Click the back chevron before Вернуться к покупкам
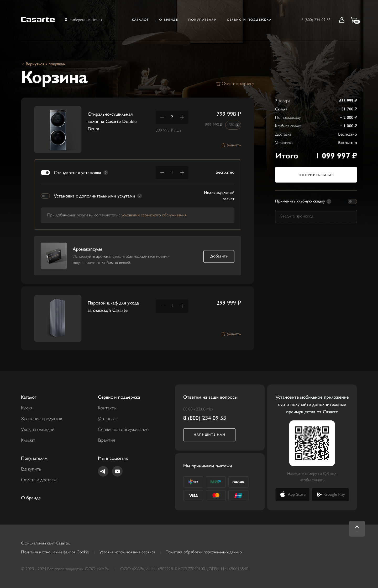This screenshot has width=378, height=588. pos(23,64)
